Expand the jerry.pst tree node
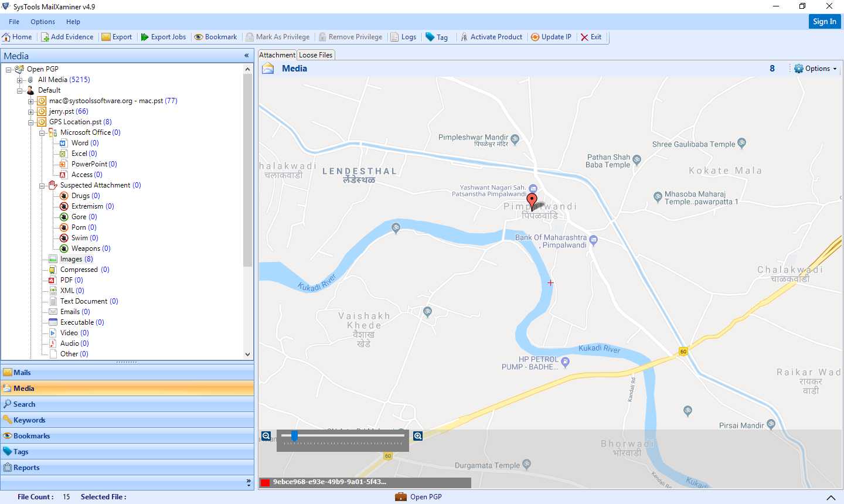 [x=31, y=111]
